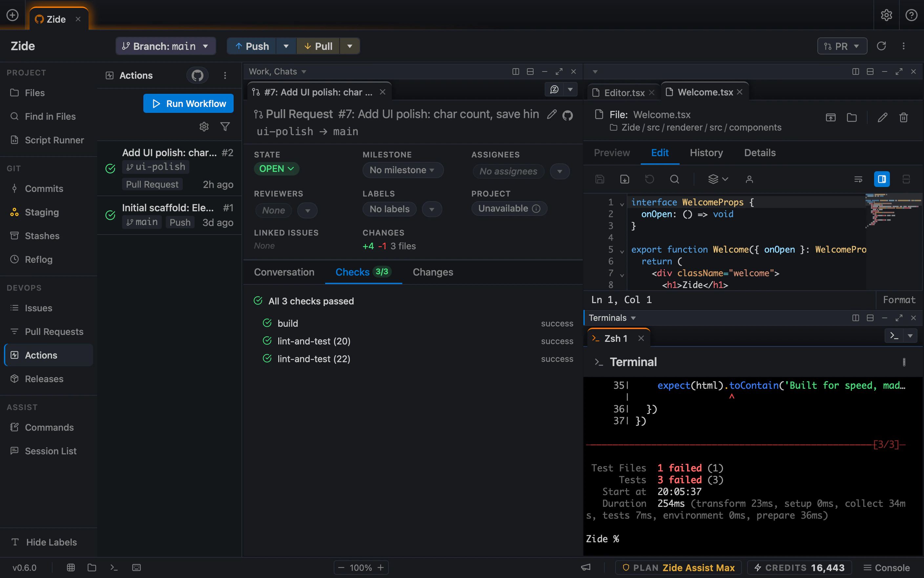The width and height of the screenshot is (924, 578).
Task: Open the Work, Chats panel dropdown
Action: point(278,72)
